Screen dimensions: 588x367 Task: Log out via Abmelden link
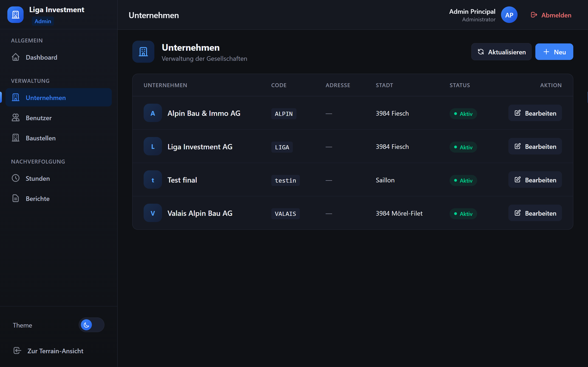point(551,15)
